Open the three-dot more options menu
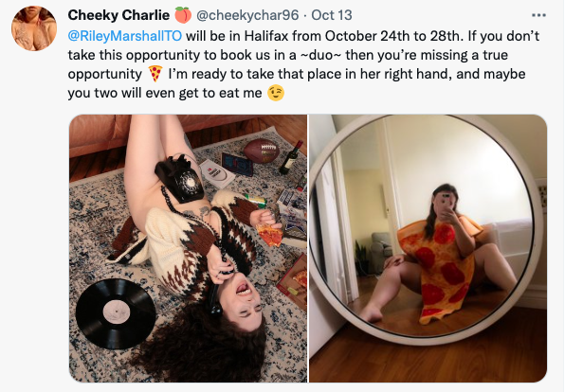Screen dimensions: 565x392 [538, 15]
